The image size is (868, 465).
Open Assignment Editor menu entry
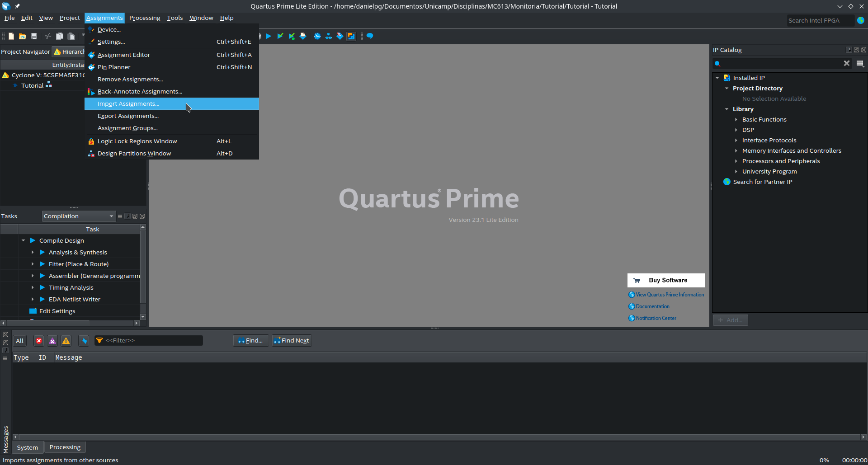[172, 55]
